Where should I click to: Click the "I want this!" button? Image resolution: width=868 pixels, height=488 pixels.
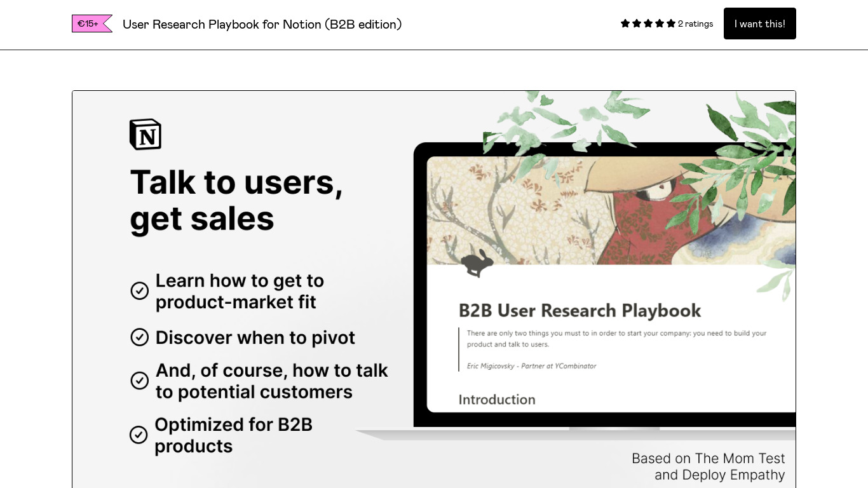pyautogui.click(x=759, y=24)
